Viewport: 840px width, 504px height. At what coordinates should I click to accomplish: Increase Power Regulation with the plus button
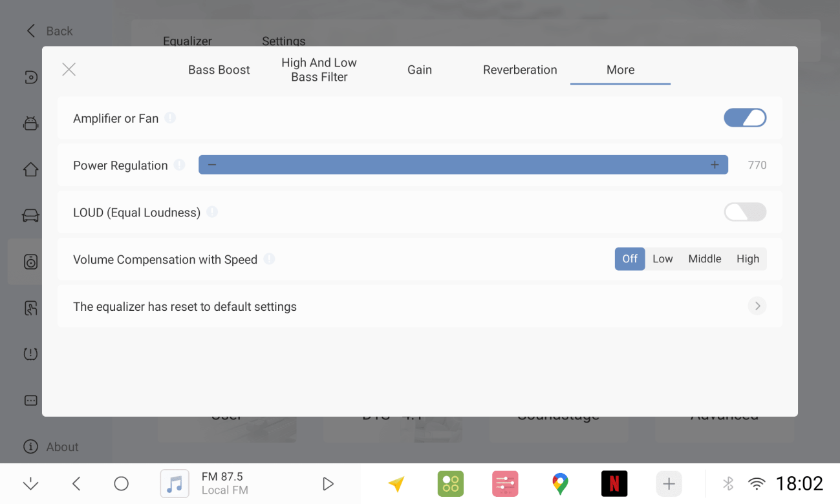tap(715, 165)
